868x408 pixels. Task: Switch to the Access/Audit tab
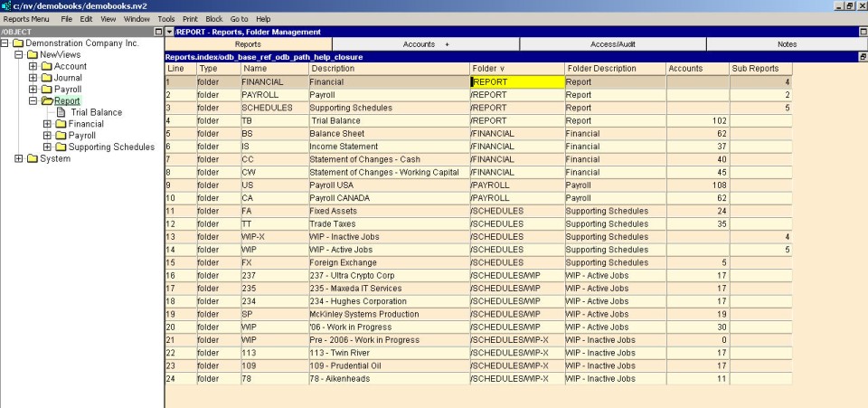612,43
